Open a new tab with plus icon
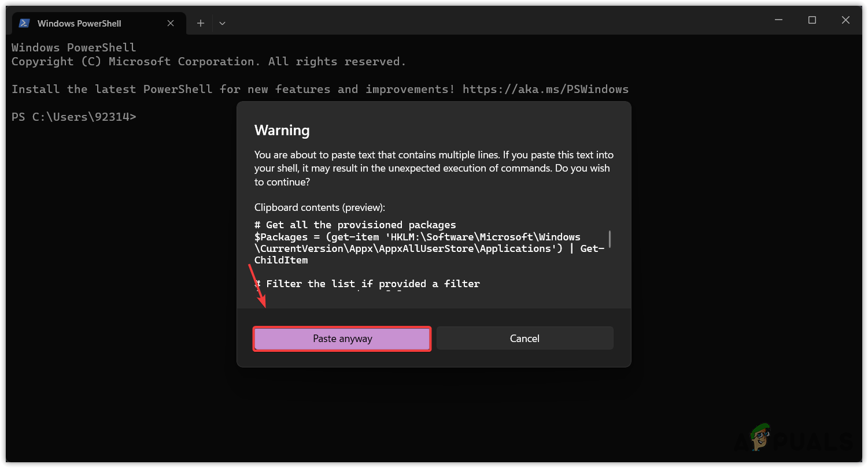This screenshot has height=468, width=868. click(x=200, y=23)
